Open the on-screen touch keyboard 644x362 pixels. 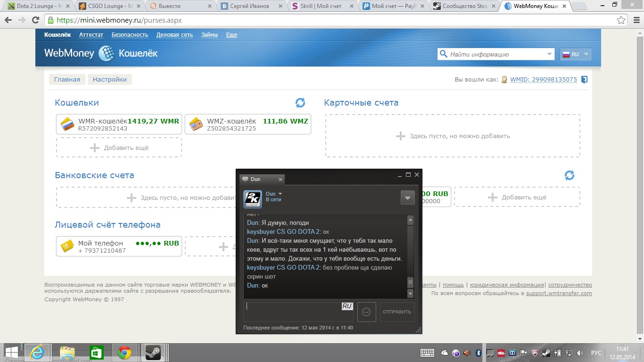pos(427,353)
